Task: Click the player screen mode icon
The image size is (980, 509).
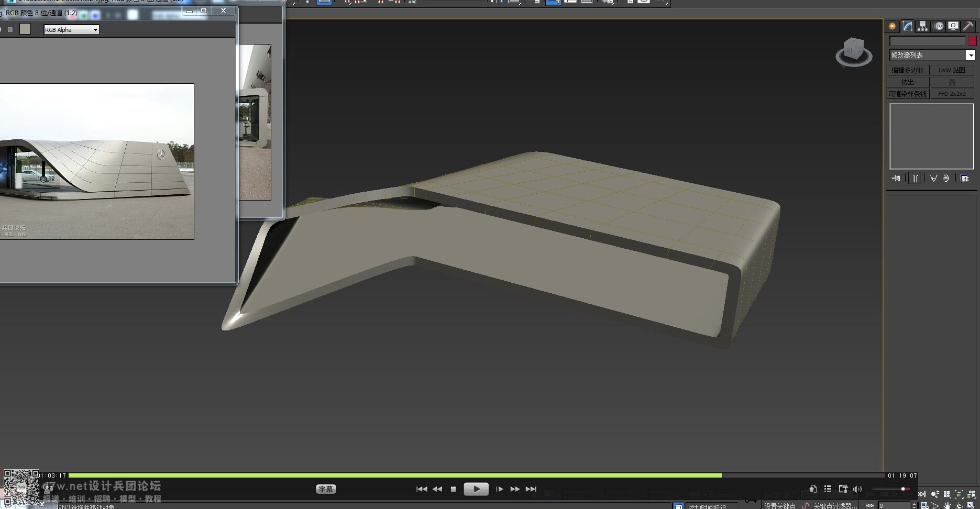Action: (x=843, y=489)
